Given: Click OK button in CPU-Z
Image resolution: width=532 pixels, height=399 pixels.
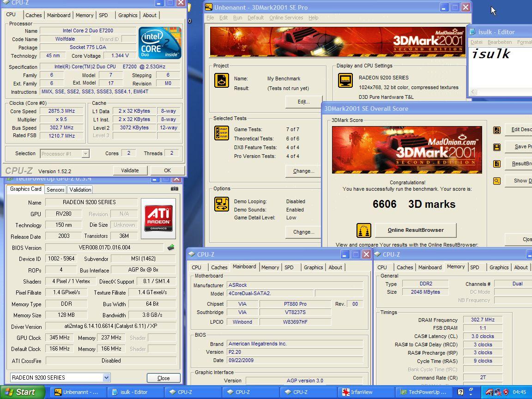Looking at the screenshot, I should pos(168,170).
